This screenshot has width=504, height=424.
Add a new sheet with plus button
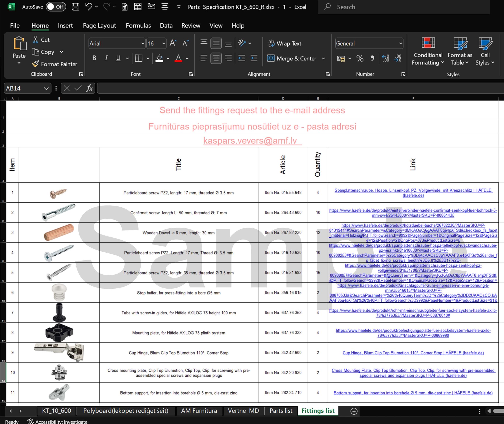(x=354, y=411)
